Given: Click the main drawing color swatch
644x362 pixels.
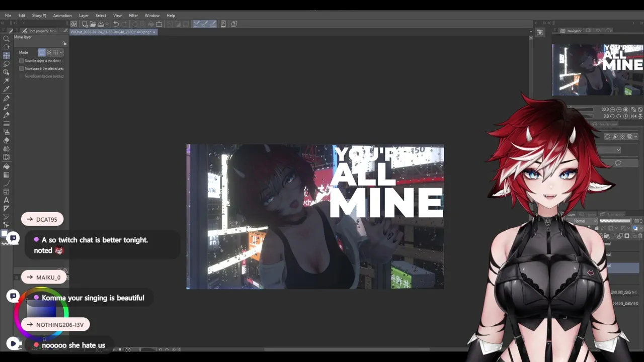Looking at the screenshot, I should pyautogui.click(x=4, y=233).
